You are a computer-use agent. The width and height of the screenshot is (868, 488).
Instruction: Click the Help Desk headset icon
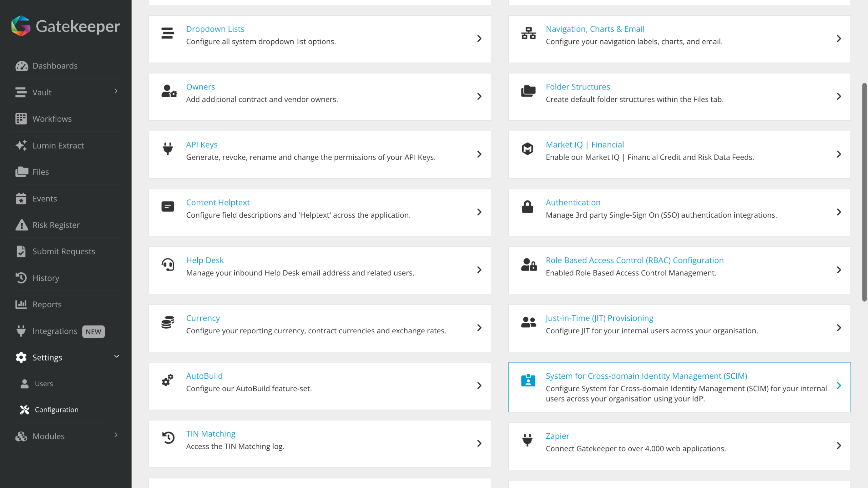(167, 265)
